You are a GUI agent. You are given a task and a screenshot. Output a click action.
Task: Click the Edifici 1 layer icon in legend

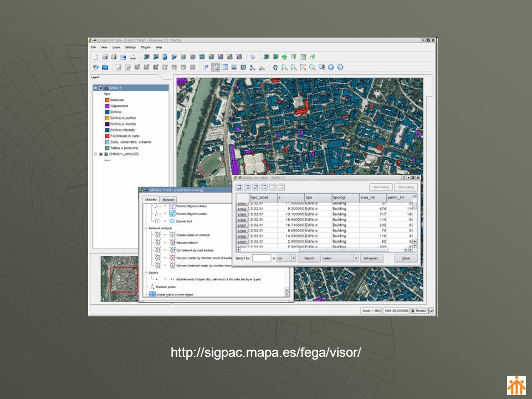106,88
